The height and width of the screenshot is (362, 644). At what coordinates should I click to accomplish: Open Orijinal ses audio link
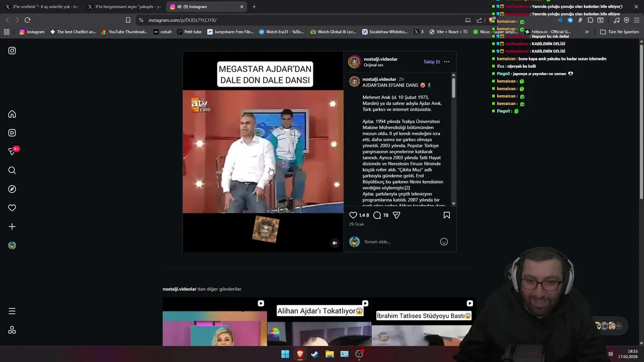coord(373,65)
